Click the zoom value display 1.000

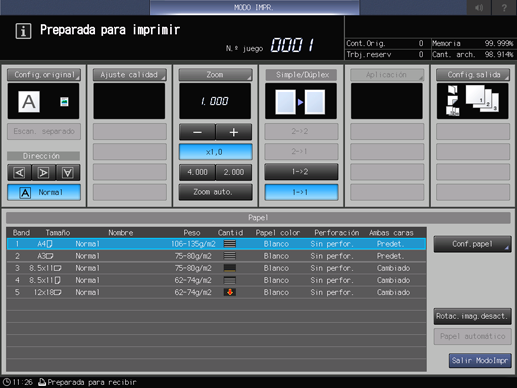(215, 101)
